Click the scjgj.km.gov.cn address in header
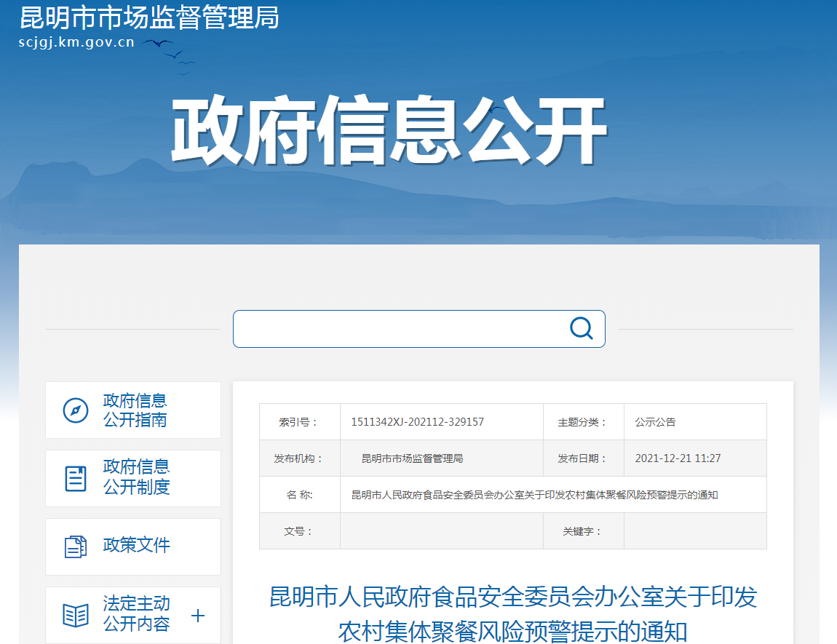Screen dimensions: 837x644 [76, 42]
